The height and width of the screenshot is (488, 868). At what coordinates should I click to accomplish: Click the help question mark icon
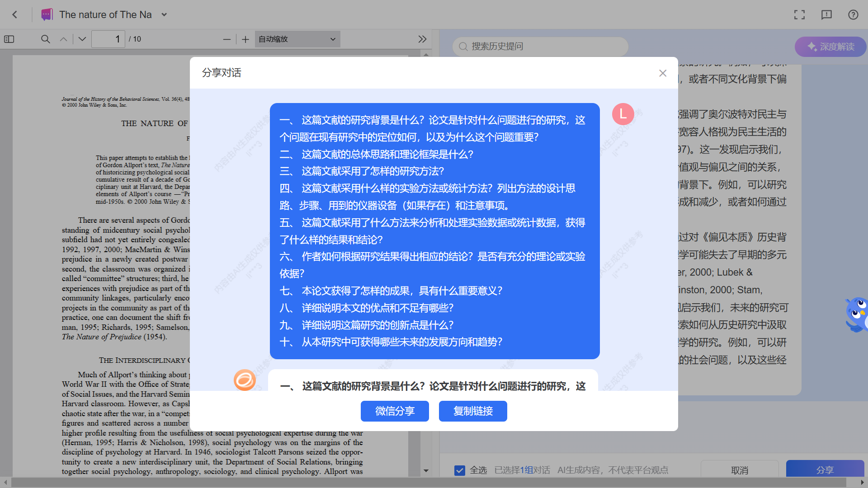(x=853, y=14)
